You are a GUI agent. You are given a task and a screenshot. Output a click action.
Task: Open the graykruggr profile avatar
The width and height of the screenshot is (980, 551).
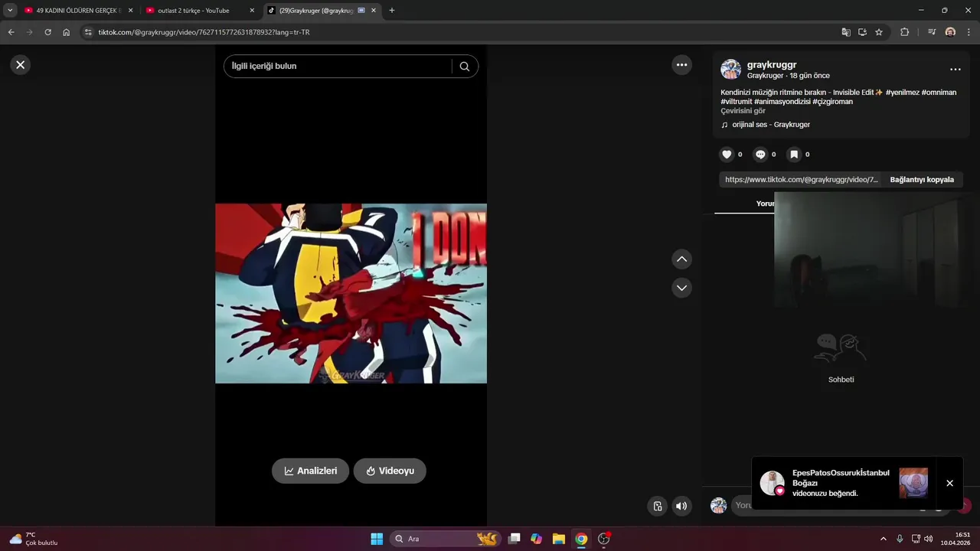pos(730,70)
